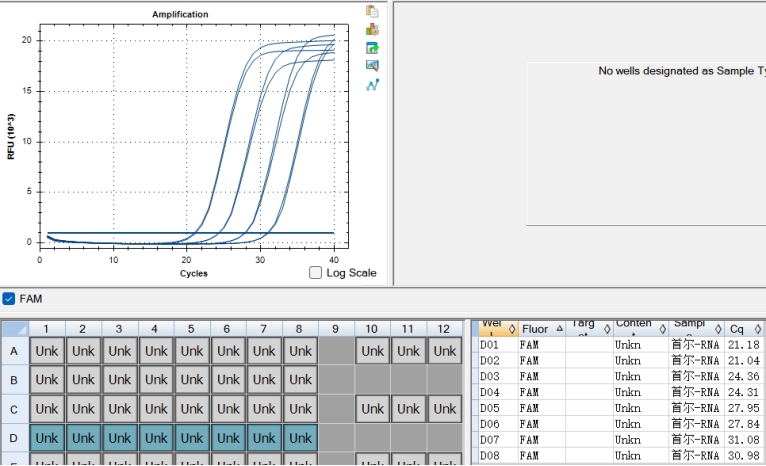The height and width of the screenshot is (466, 766).
Task: Select plate row B header
Action: tap(15, 380)
